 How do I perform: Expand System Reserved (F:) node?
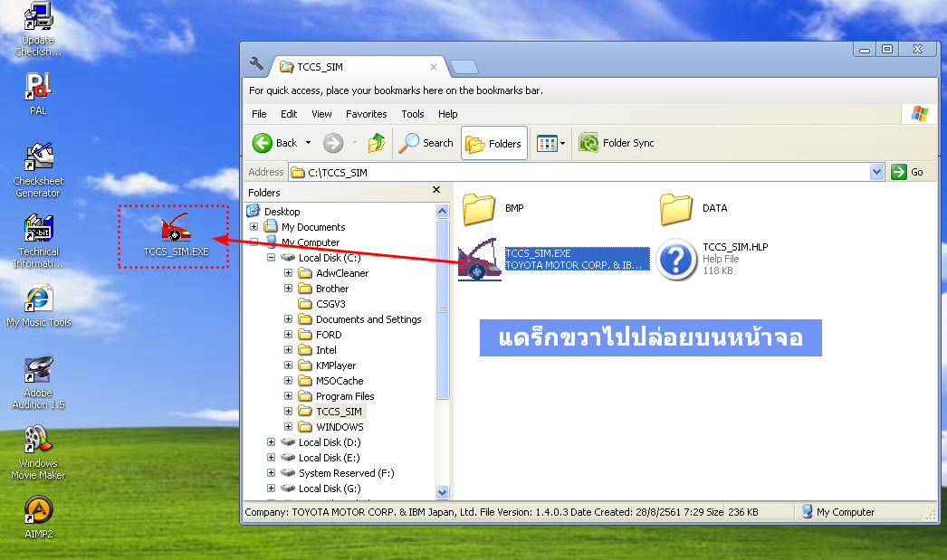(x=272, y=473)
